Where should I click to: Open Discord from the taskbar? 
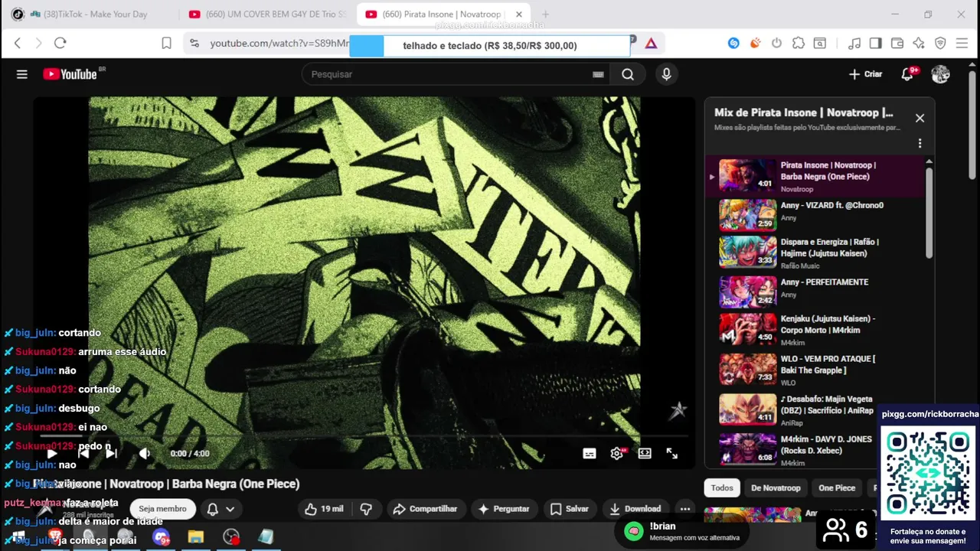[161, 537]
